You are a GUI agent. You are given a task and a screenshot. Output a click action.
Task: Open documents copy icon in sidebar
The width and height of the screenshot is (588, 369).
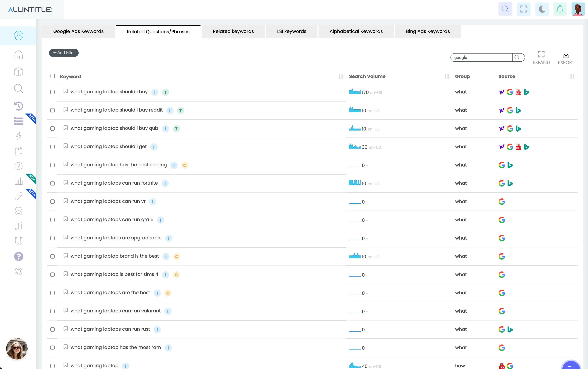[19, 151]
